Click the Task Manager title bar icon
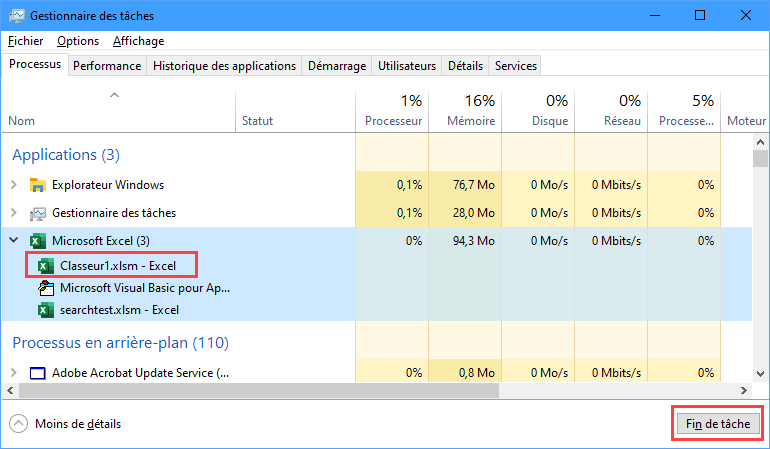The image size is (770, 449). [x=16, y=16]
